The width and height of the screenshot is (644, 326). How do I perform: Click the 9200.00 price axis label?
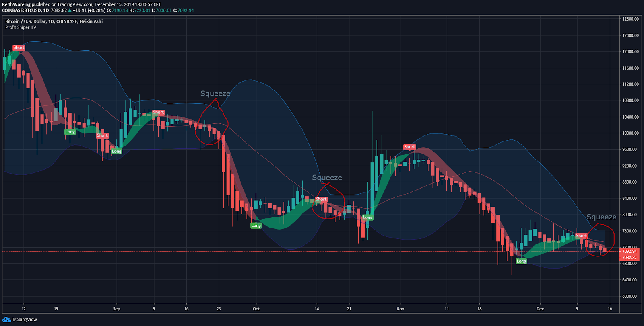[630, 166]
